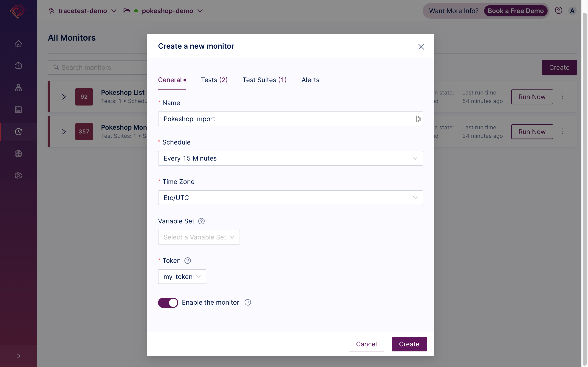Image resolution: width=588 pixels, height=367 pixels.
Task: Open the dashboard gauge icon in the sidebar
Action: [18, 66]
